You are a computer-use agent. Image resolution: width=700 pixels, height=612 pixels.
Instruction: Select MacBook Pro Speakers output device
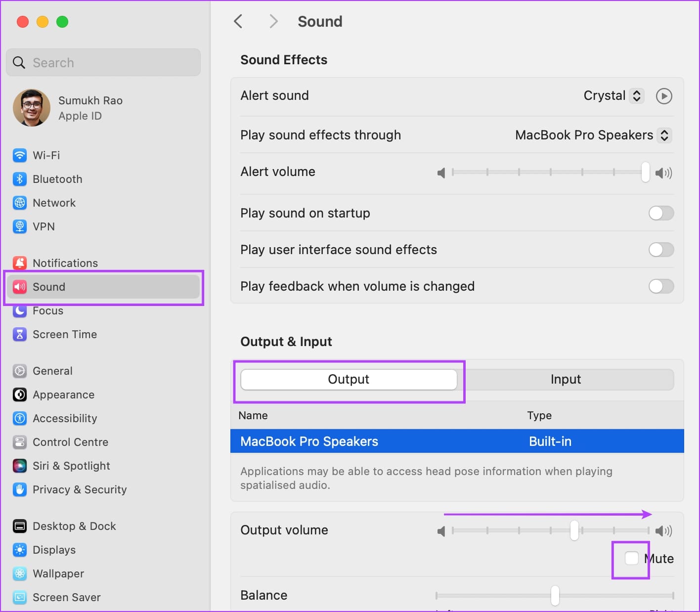click(309, 441)
